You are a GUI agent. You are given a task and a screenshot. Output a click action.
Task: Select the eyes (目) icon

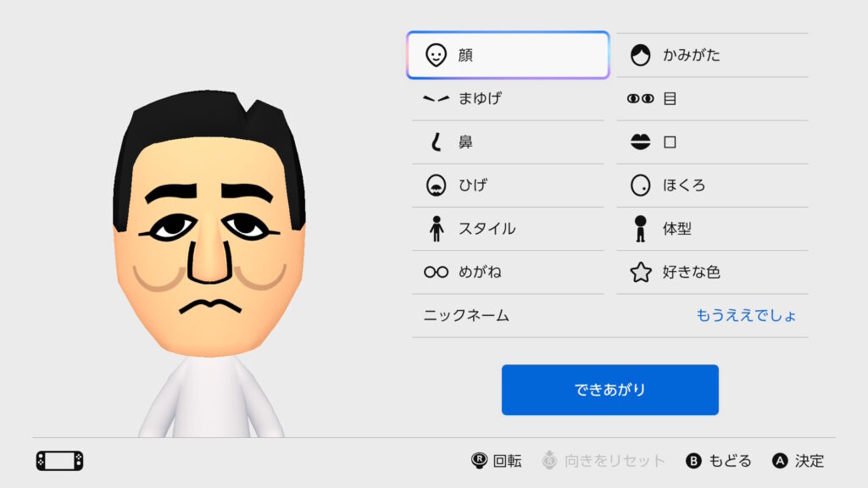pos(640,99)
